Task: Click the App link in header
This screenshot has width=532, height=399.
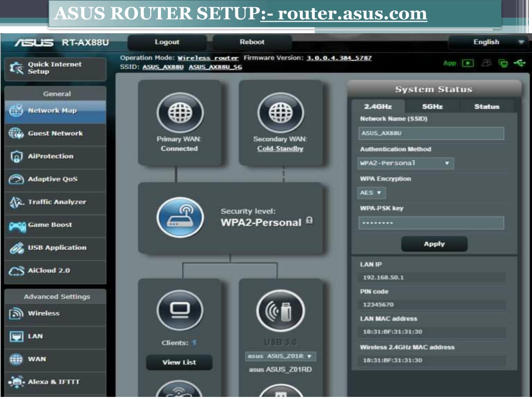Action: (x=450, y=63)
